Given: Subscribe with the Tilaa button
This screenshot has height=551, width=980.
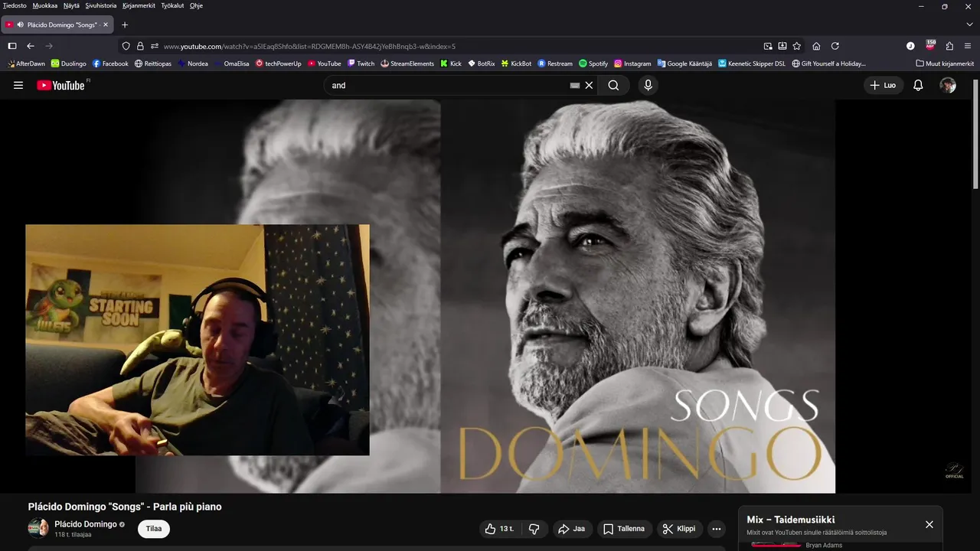Looking at the screenshot, I should pyautogui.click(x=154, y=529).
